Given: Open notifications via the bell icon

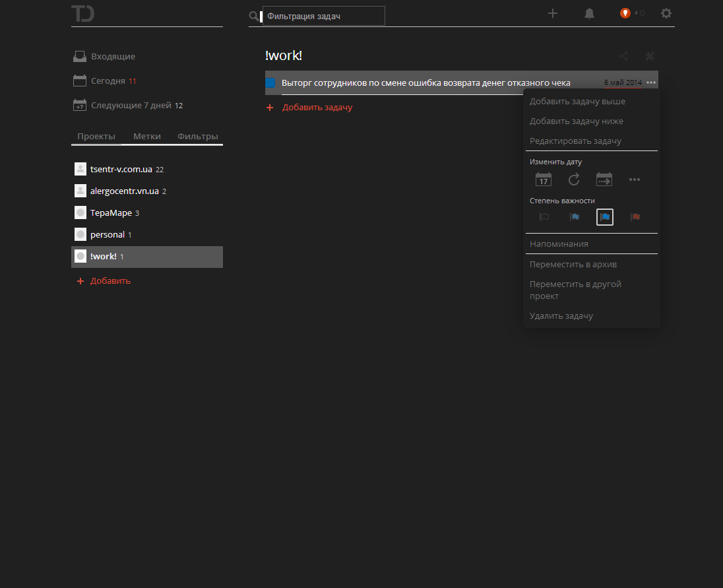Looking at the screenshot, I should click(588, 13).
